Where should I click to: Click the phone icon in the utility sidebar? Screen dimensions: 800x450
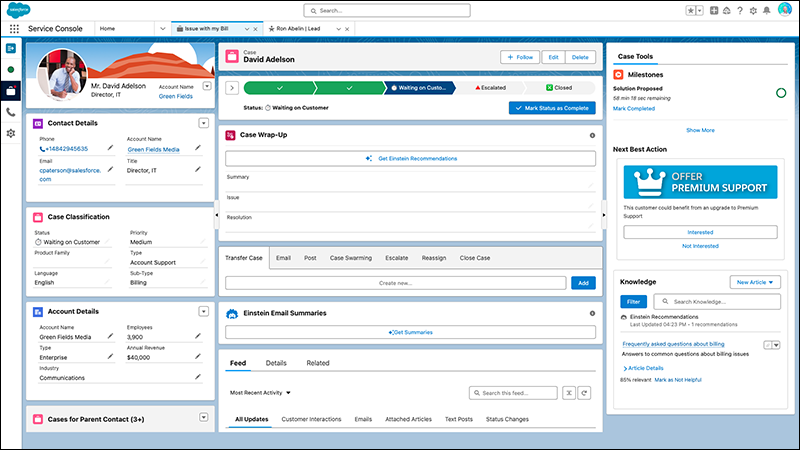(x=11, y=112)
